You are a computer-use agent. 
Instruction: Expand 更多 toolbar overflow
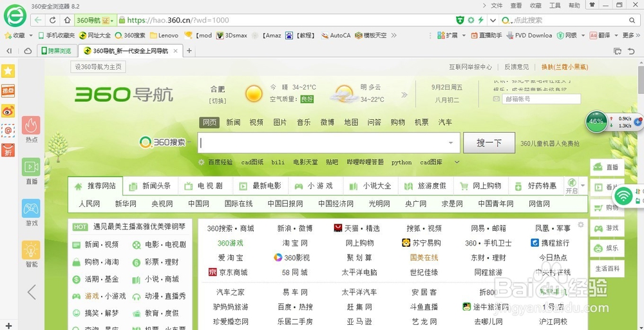632,35
